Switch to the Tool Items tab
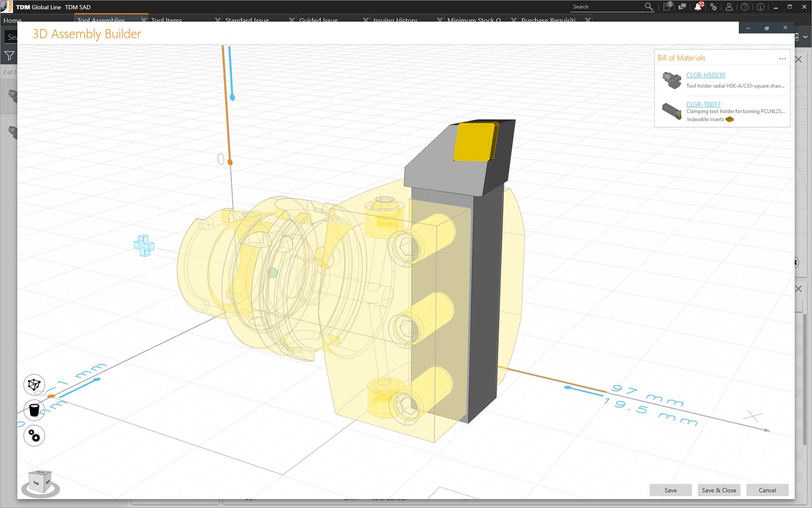 click(167, 20)
